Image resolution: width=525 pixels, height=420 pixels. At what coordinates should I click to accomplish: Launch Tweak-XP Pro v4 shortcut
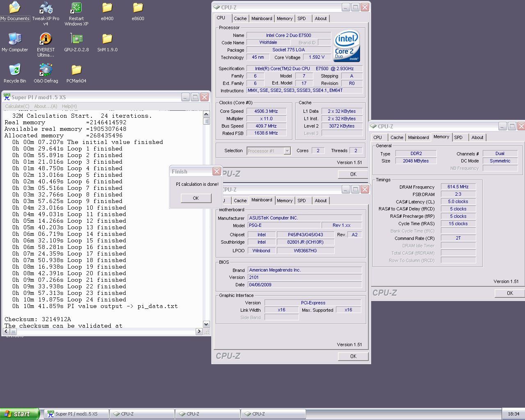46,14
